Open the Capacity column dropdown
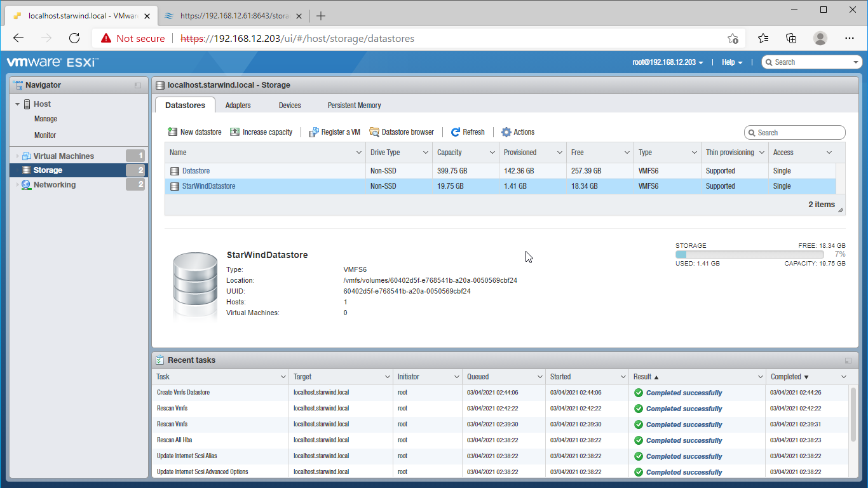Viewport: 868px width, 488px height. [492, 152]
